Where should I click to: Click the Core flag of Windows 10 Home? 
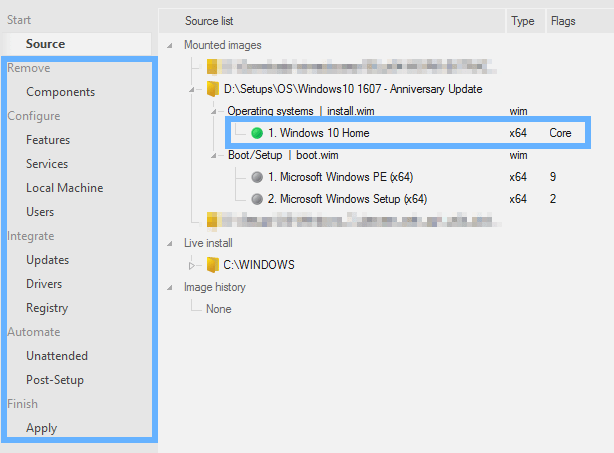(x=560, y=133)
